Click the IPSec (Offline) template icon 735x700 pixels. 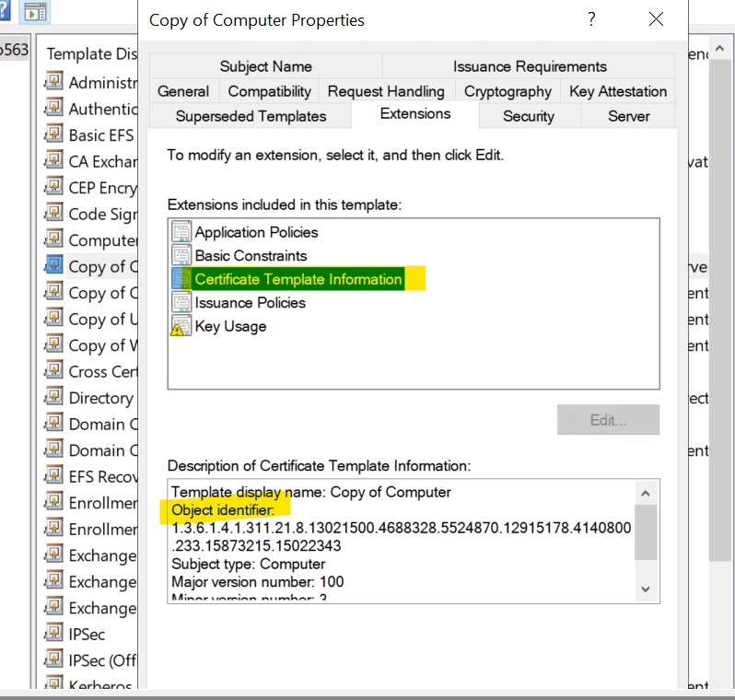pyautogui.click(x=54, y=659)
